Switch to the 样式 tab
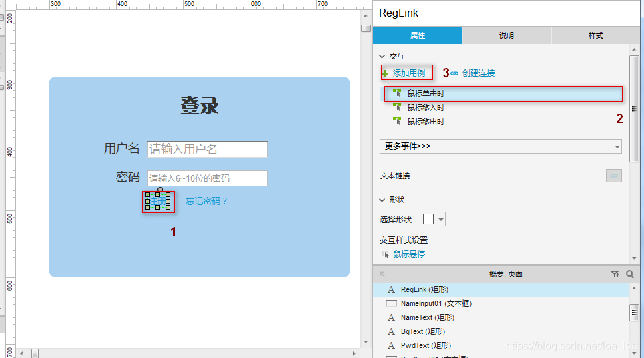This screenshot has height=358, width=644. click(595, 35)
